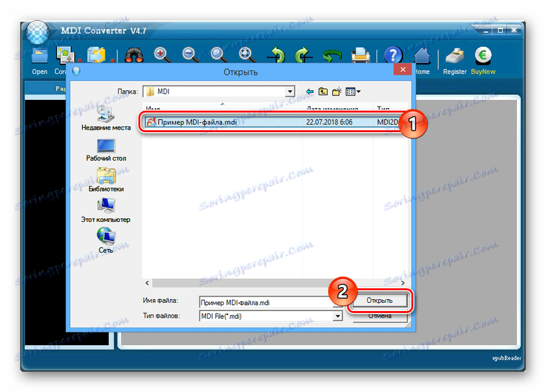Click the create new folder icon

[x=336, y=90]
